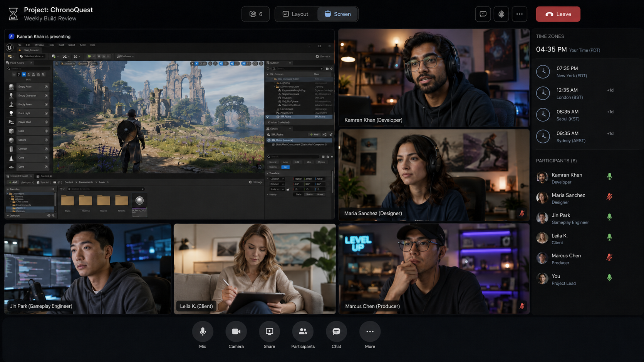Click the Environments breadcrumb in Content Browser

coord(86,182)
